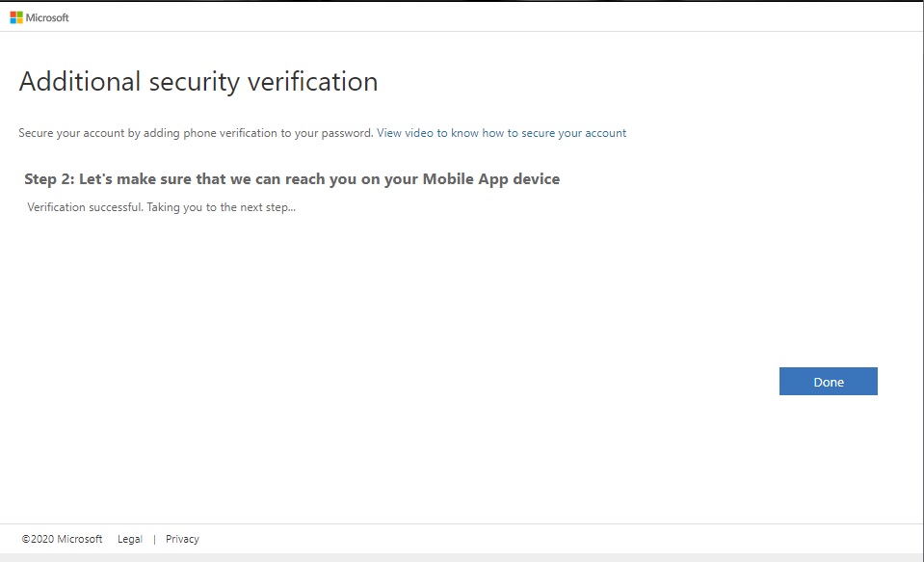Click the word password in the description
Viewport: 924px width, 562px height.
347,133
